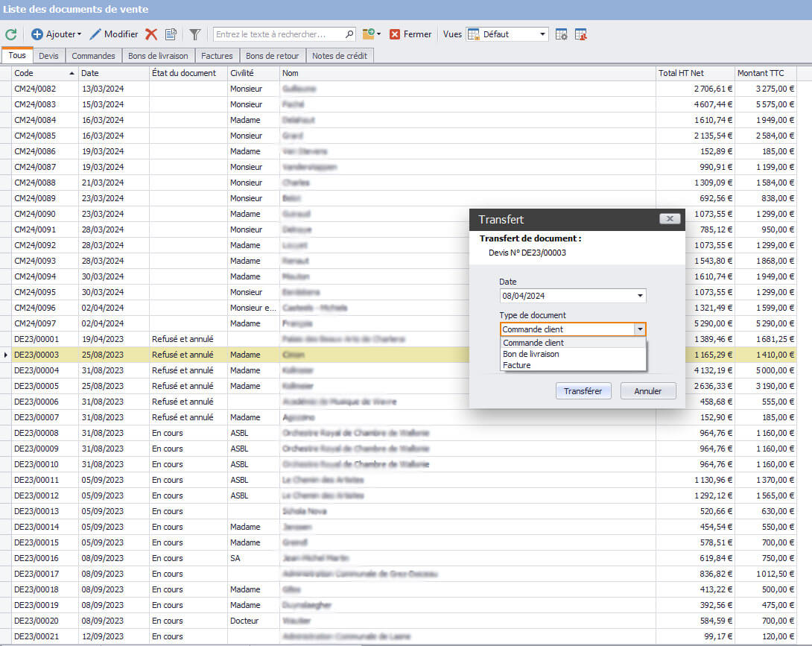Select Facture in the document type list

pyautogui.click(x=517, y=365)
